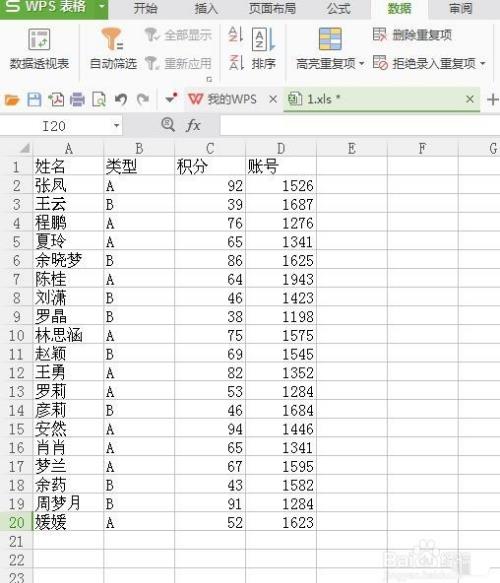The image size is (500, 583).
Task: Click 重新应用 reapply filter
Action: coord(178,63)
